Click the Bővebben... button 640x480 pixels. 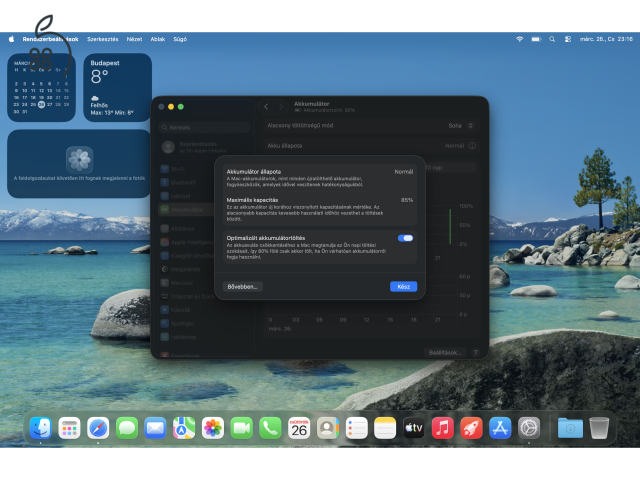pyautogui.click(x=242, y=287)
